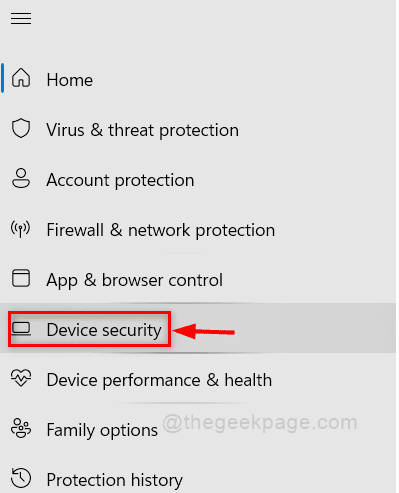The height and width of the screenshot is (493, 399).
Task: Go to the Home section
Action: (x=70, y=80)
